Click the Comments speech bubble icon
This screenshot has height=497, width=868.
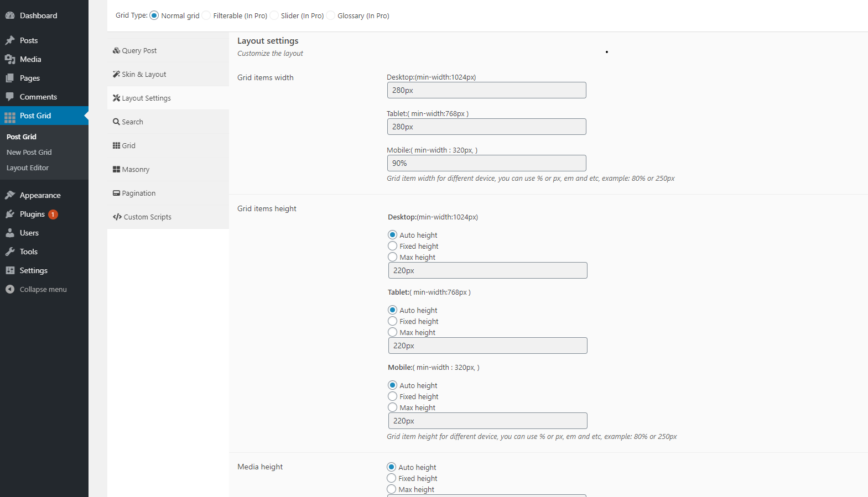tap(10, 97)
